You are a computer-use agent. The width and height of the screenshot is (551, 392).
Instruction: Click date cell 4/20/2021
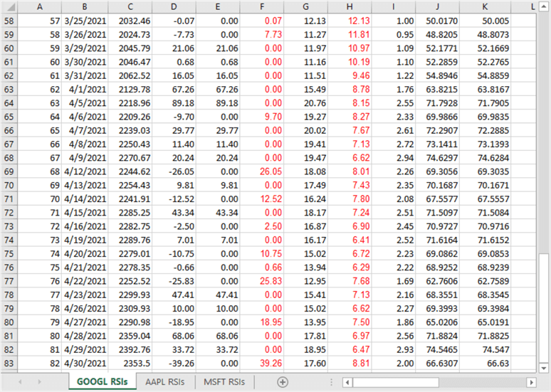click(x=85, y=253)
